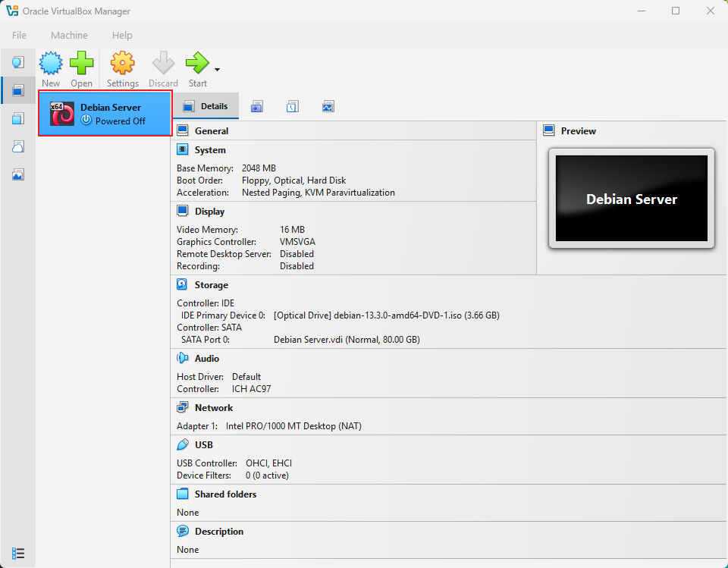
Task: Click the green Open (add) machine icon
Action: (81, 64)
